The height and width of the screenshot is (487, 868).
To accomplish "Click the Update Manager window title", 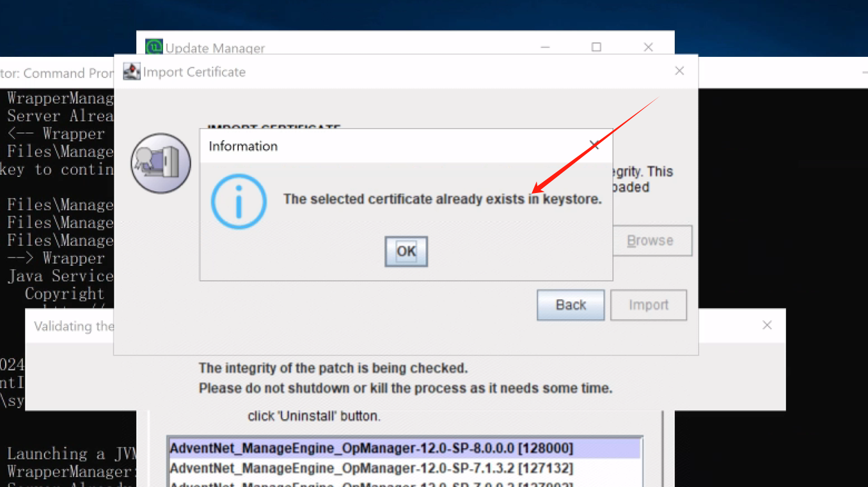I will pos(215,49).
